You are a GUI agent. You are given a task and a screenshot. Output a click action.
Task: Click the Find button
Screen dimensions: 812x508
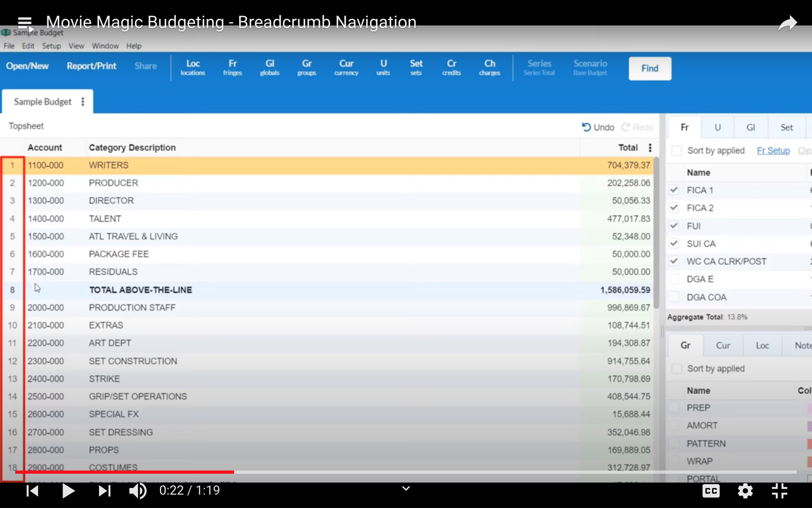649,68
